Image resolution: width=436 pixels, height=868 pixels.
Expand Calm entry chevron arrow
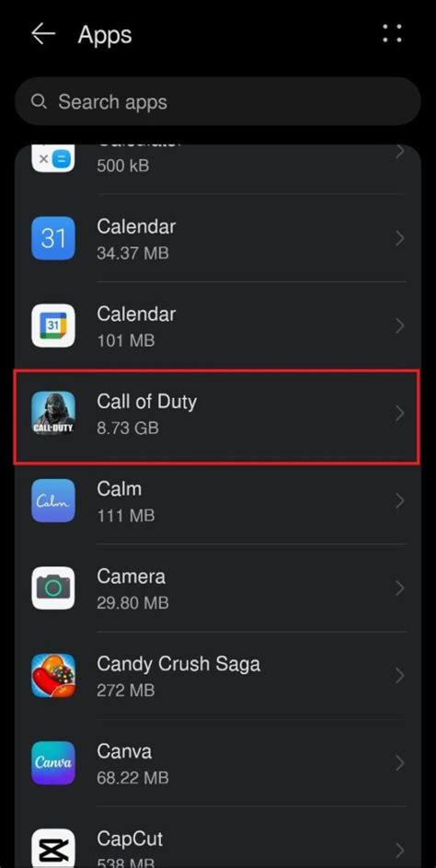point(399,501)
